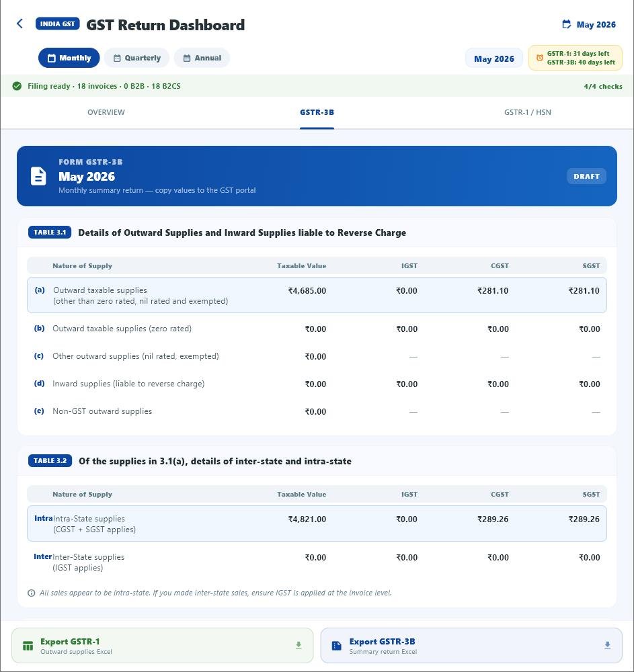Click the alarm clock deadline icon
Viewport: 634px width, 672px height.
click(540, 58)
